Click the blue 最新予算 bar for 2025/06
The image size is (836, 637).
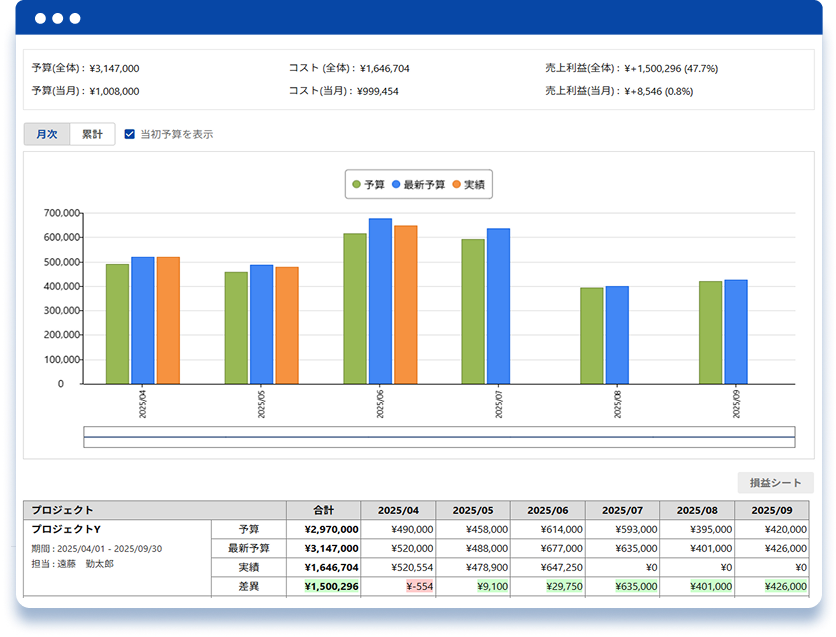coord(380,301)
